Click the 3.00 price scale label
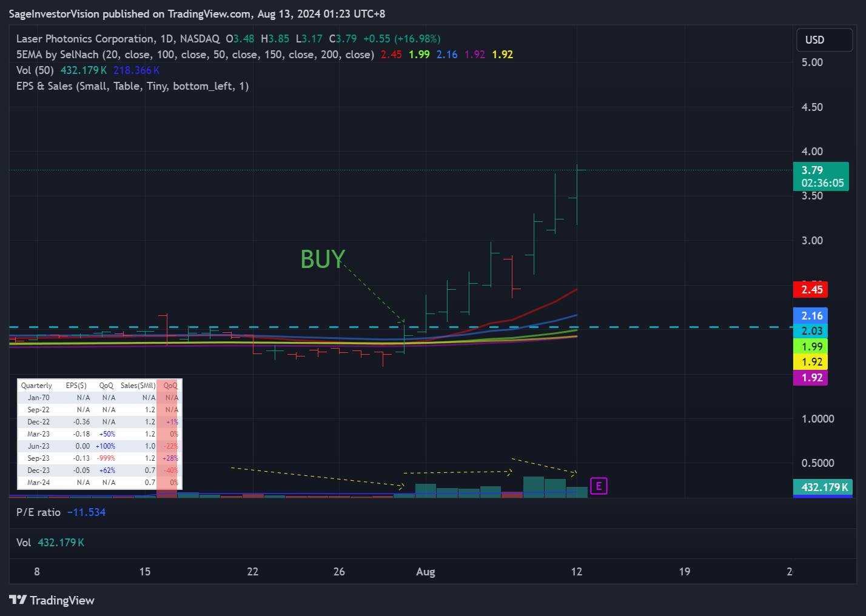Viewport: 866px width, 616px height. pos(812,241)
